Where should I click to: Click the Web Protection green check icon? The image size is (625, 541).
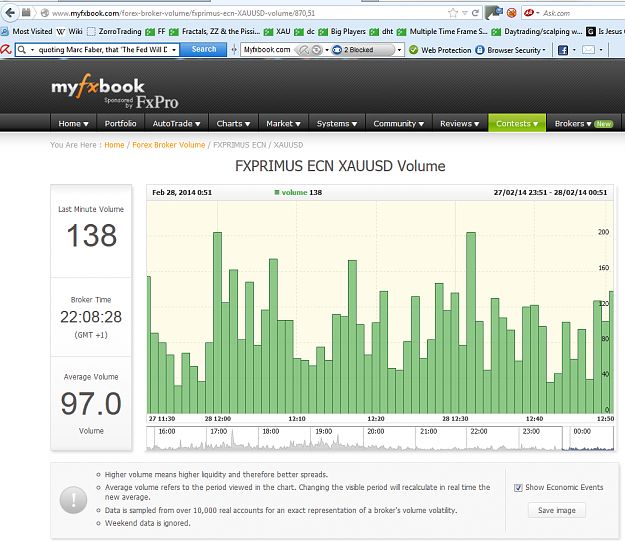(414, 50)
